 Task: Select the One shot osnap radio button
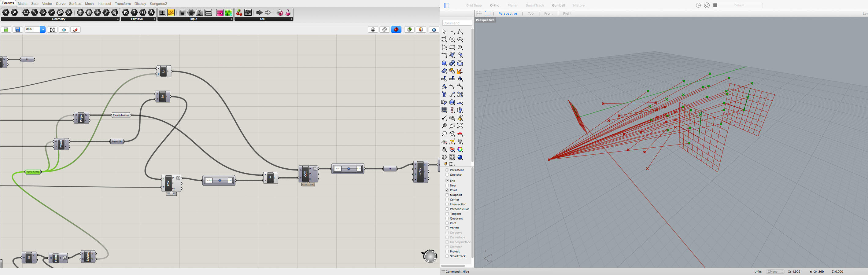pos(447,175)
